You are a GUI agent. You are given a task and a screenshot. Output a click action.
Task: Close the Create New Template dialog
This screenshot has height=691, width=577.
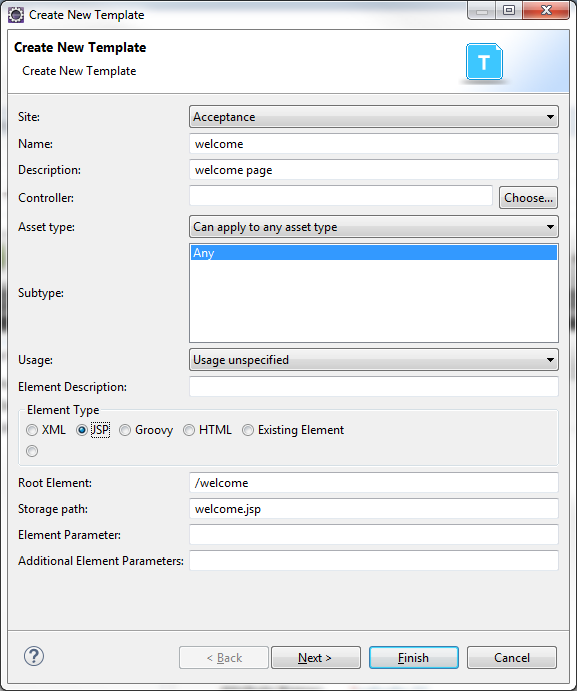coord(546,10)
